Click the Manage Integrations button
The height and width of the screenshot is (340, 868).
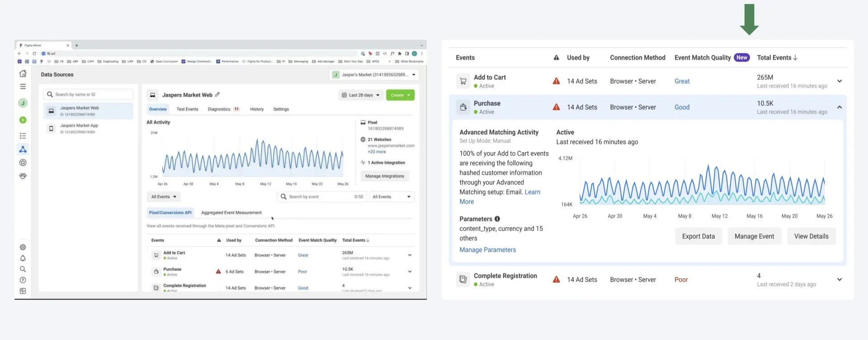pyautogui.click(x=385, y=176)
